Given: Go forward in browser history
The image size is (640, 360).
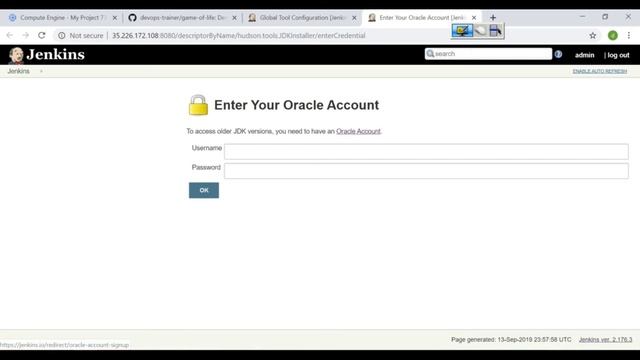Looking at the screenshot, I should [x=25, y=36].
